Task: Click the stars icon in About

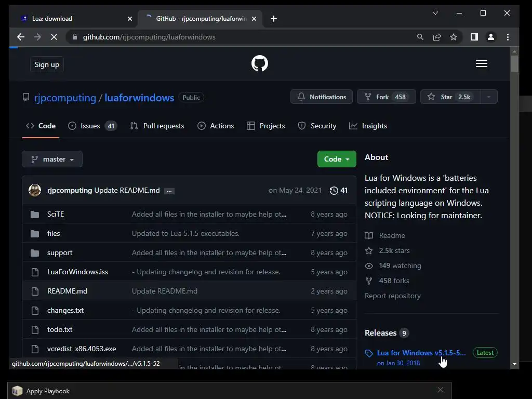Action: point(369,251)
